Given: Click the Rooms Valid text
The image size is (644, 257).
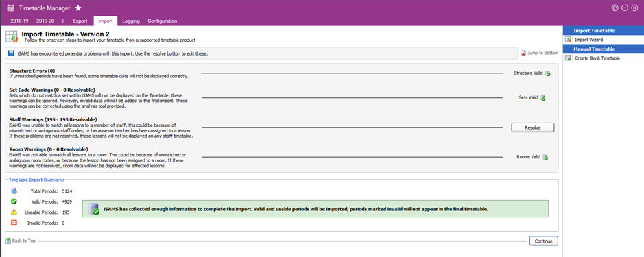Looking at the screenshot, I should pos(529,157).
